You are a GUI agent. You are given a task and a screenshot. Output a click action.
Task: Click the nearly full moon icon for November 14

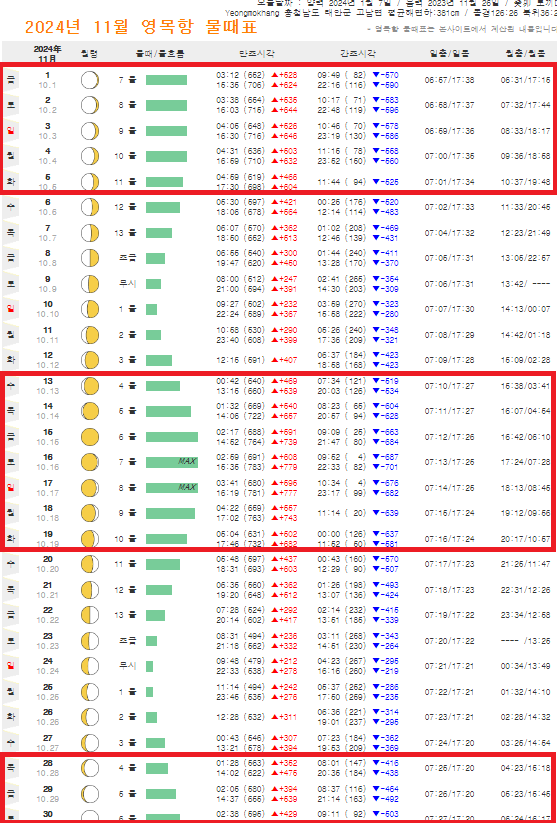[90, 411]
